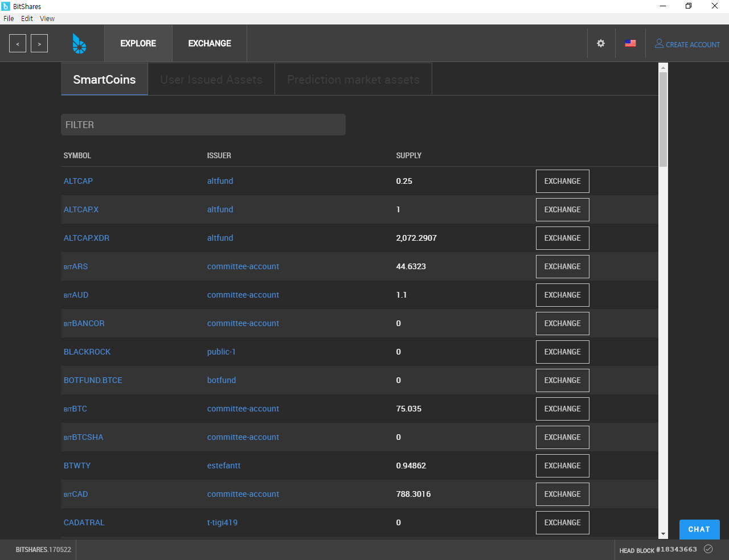Click EXCHANGE button in ALTCAP.XDR row
This screenshot has width=729, height=560.
coord(563,238)
